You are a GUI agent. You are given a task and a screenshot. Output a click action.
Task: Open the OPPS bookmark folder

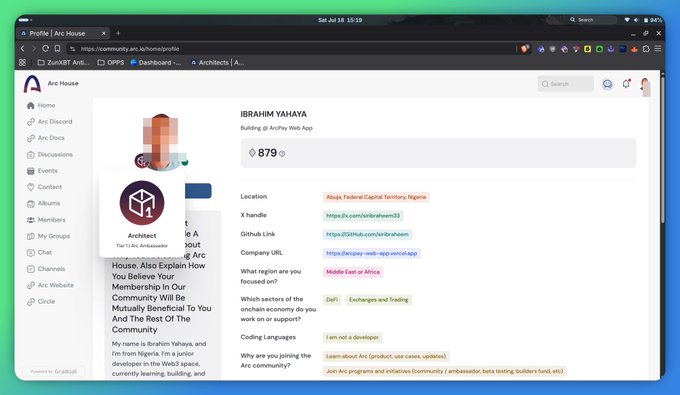pyautogui.click(x=111, y=62)
